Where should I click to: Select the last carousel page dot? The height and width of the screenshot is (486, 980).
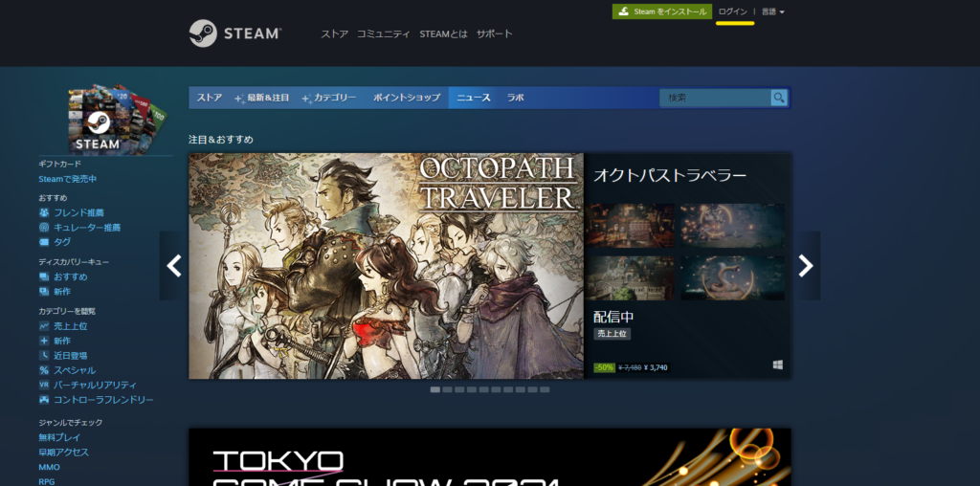(x=545, y=389)
